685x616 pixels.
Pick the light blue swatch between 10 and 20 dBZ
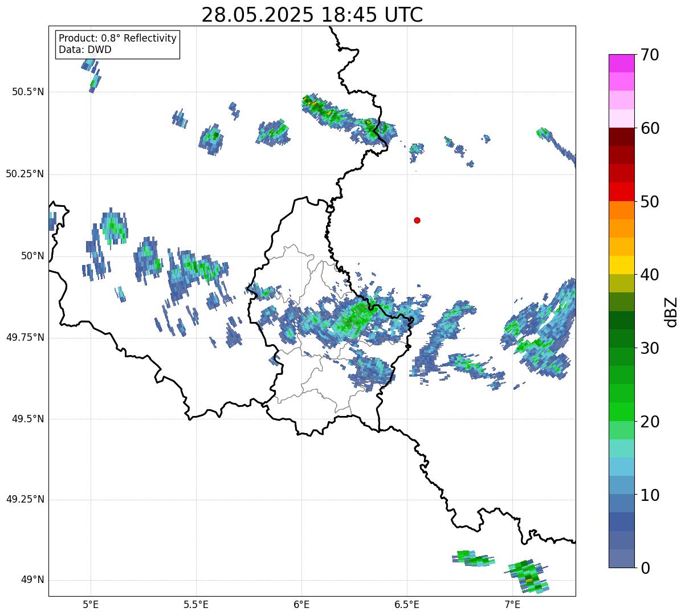tap(622, 467)
